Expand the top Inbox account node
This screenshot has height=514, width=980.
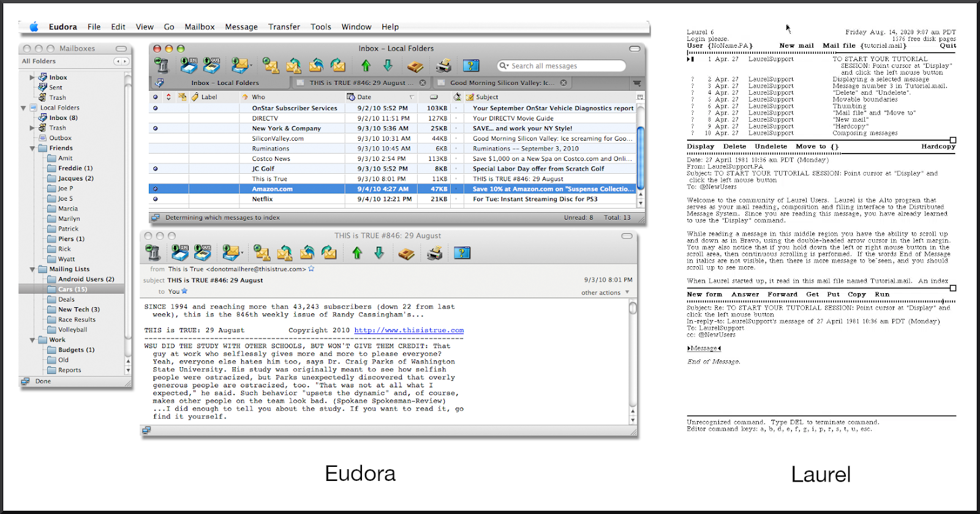coord(32,78)
